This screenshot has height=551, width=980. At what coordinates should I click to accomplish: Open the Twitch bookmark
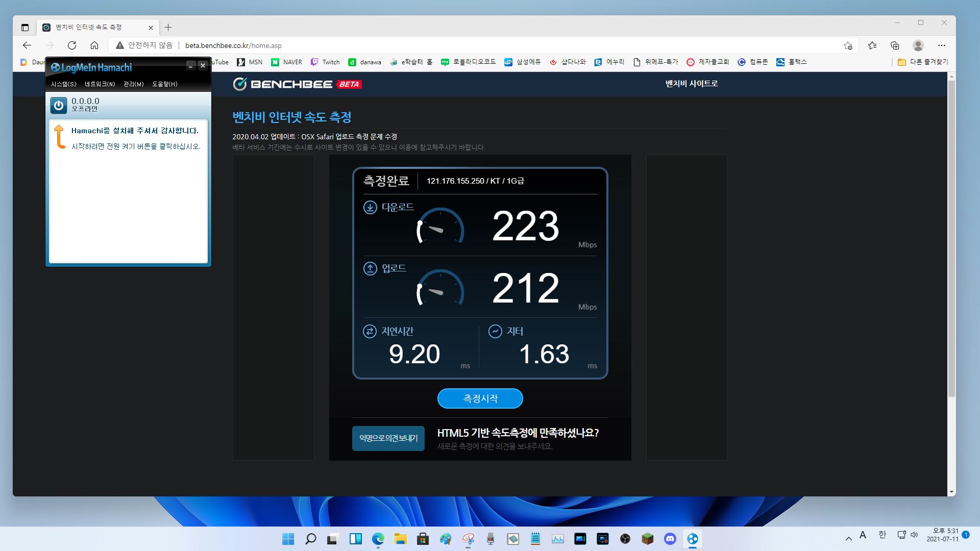coord(325,62)
